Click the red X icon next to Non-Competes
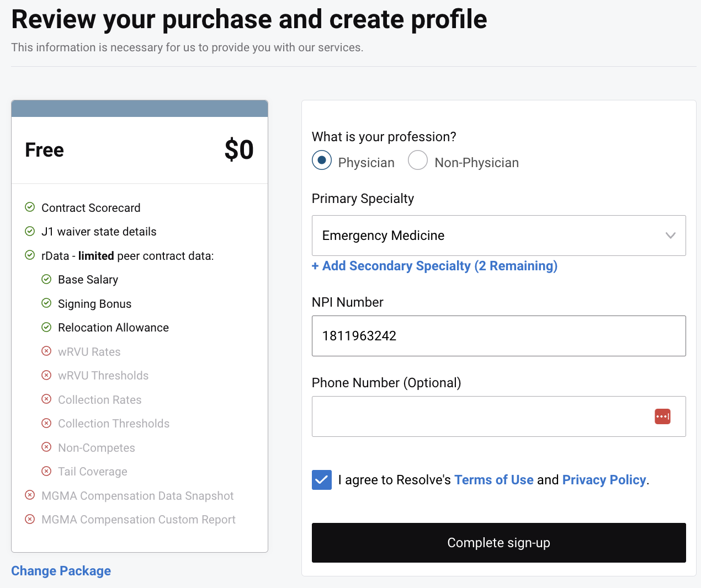The height and width of the screenshot is (588, 701). click(x=46, y=447)
